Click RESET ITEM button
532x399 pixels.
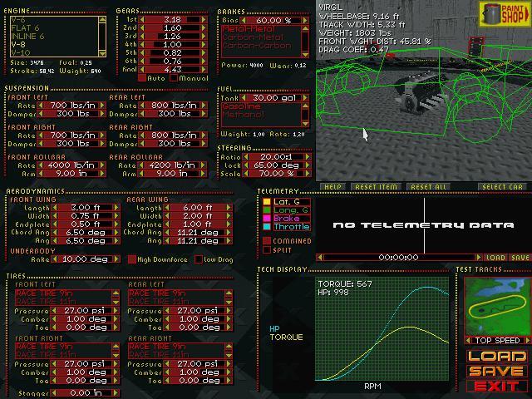[x=376, y=187]
